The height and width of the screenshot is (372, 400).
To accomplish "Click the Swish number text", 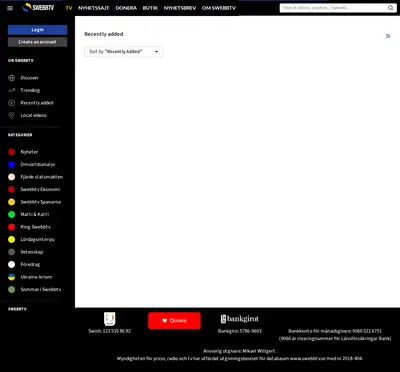I will tap(110, 331).
